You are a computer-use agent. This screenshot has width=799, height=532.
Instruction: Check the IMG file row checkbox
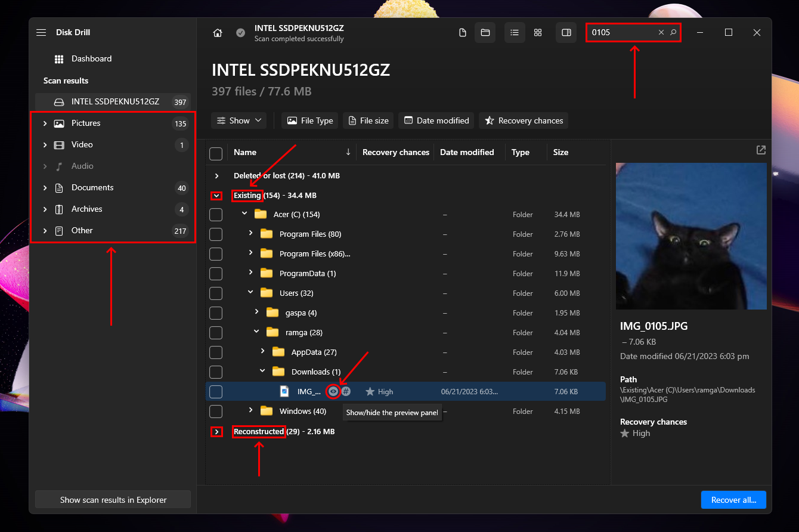(216, 392)
